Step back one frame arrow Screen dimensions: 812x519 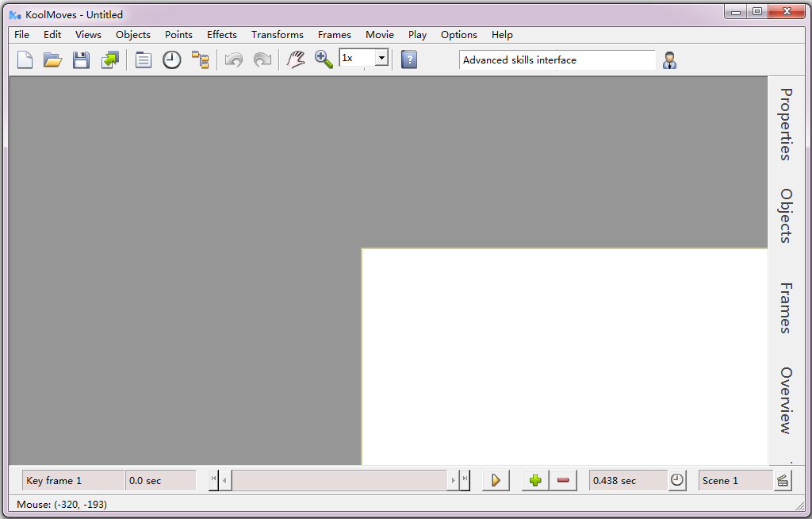click(224, 481)
